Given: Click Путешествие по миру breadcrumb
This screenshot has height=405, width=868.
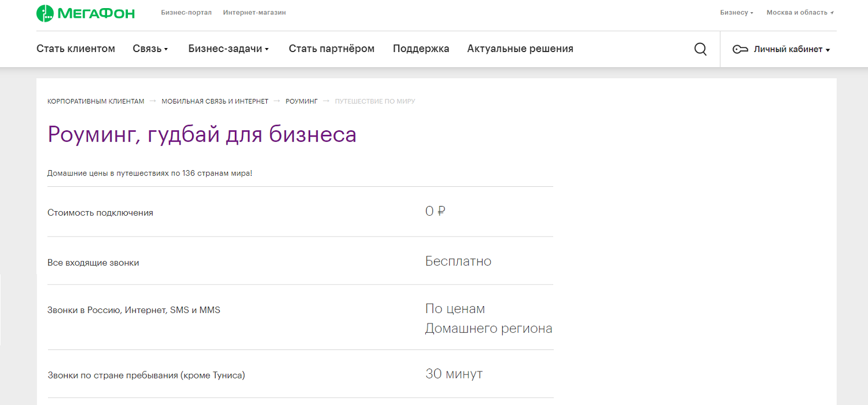Looking at the screenshot, I should [x=375, y=101].
